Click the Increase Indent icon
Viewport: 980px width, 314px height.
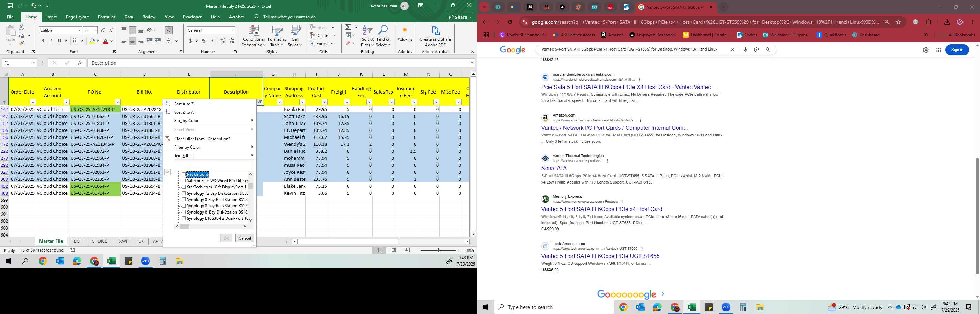click(158, 41)
